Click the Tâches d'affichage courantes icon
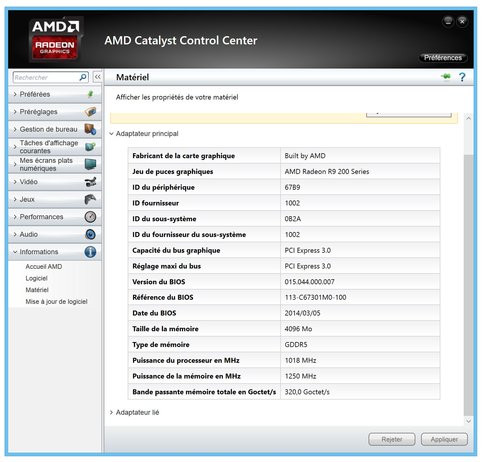Viewport: 485px width, 462px height. pyautogui.click(x=90, y=147)
